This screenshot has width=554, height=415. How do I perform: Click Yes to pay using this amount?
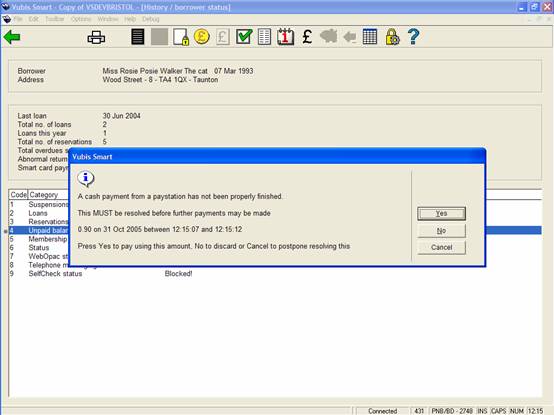(x=441, y=213)
